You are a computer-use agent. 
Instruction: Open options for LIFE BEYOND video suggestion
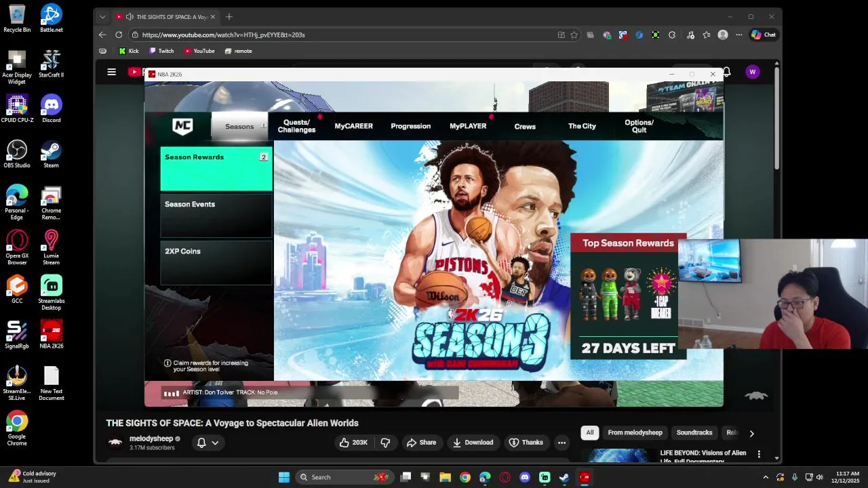pyautogui.click(x=759, y=454)
